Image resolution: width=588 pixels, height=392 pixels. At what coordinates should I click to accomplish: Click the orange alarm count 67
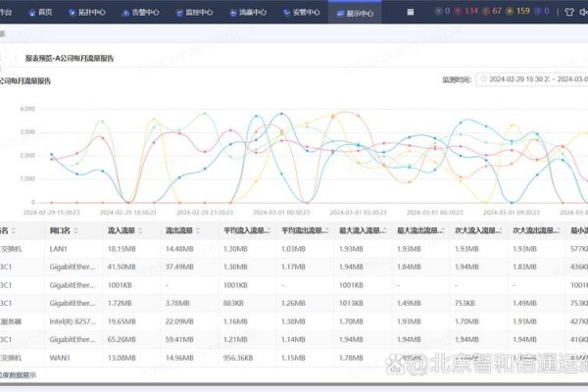492,11
